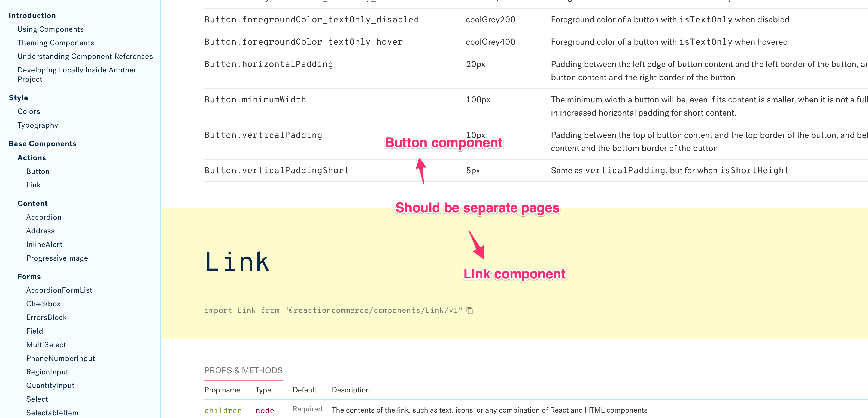Image resolution: width=868 pixels, height=418 pixels.
Task: View the Typography style guide
Action: point(38,125)
